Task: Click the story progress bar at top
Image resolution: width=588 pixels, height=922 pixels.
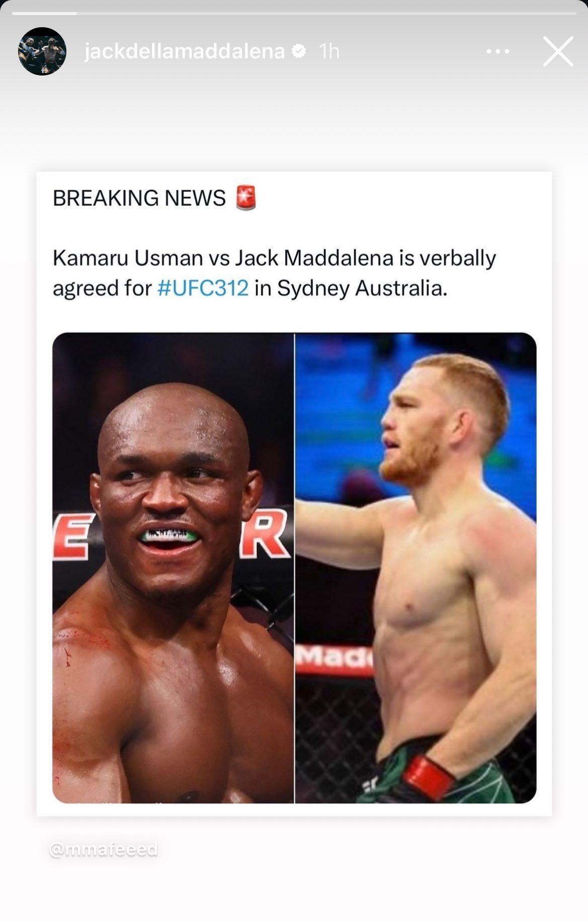Action: coord(294,14)
